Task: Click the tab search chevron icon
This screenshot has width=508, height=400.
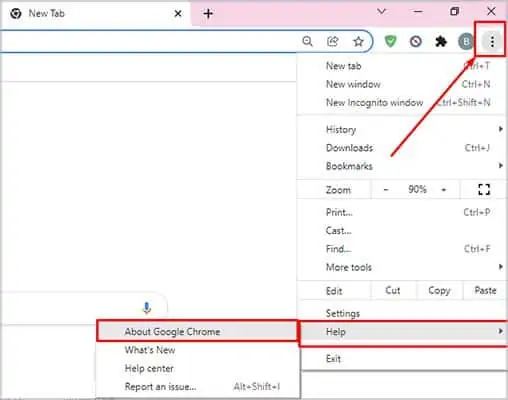Action: click(x=382, y=12)
